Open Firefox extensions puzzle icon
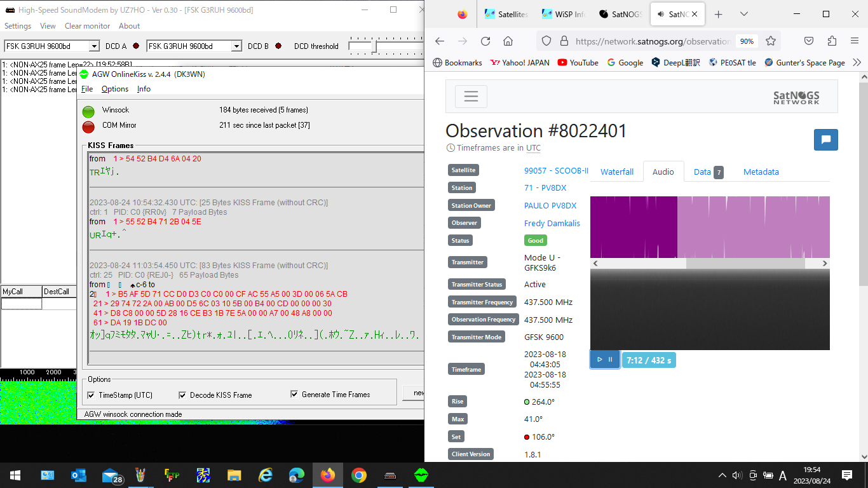 pos(832,41)
